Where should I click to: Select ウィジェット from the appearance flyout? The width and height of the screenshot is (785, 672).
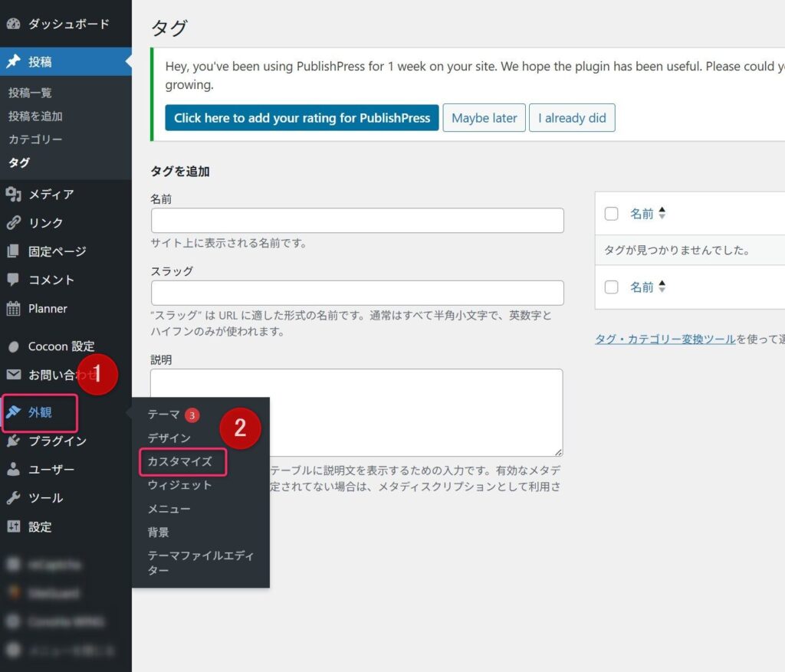[179, 485]
